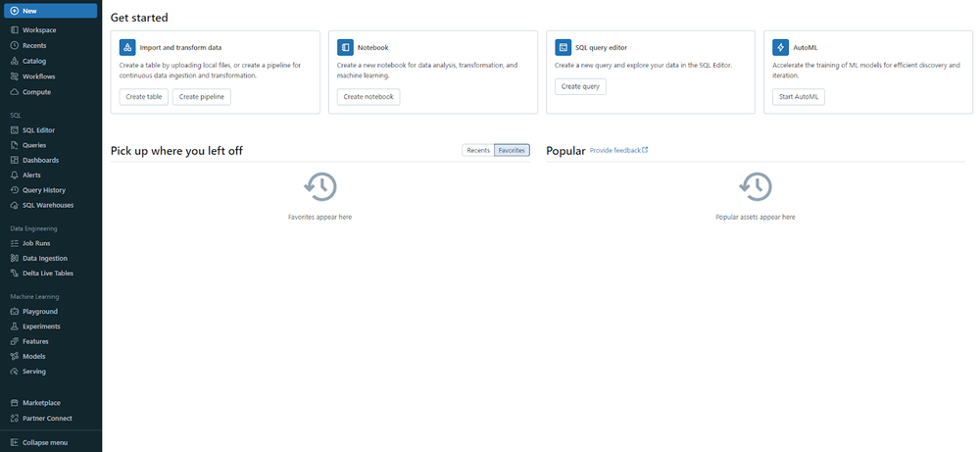Click the New plus icon

pos(15,11)
